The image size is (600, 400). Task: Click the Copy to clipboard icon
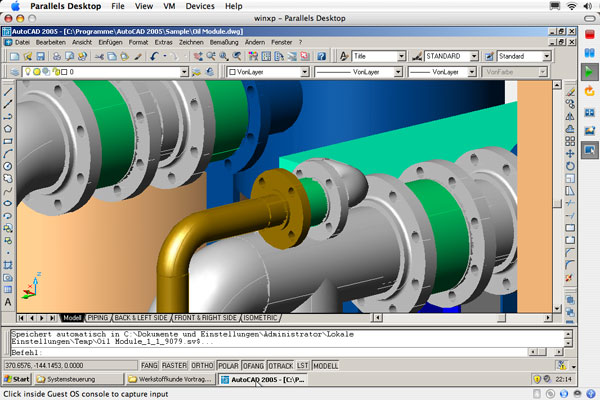tap(112, 56)
